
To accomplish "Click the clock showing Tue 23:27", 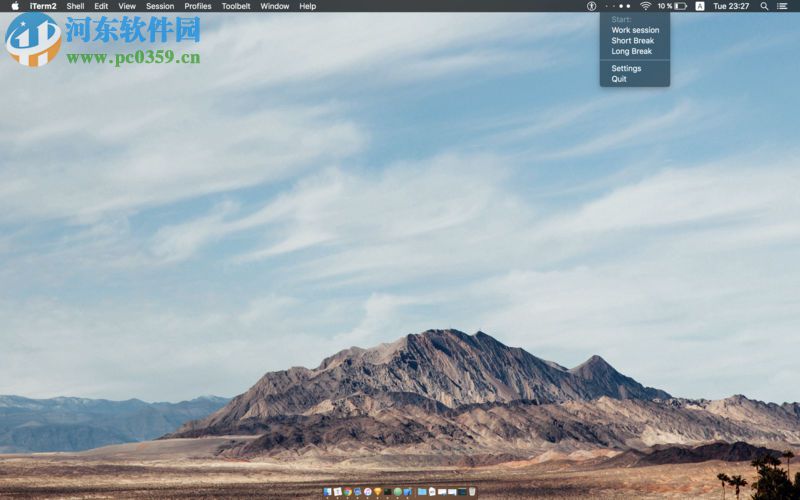I will pyautogui.click(x=731, y=6).
